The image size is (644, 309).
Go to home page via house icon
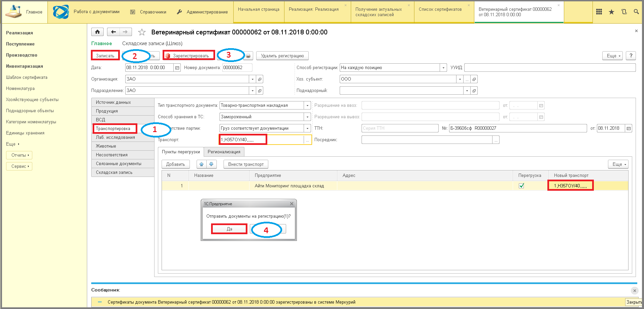coord(97,32)
